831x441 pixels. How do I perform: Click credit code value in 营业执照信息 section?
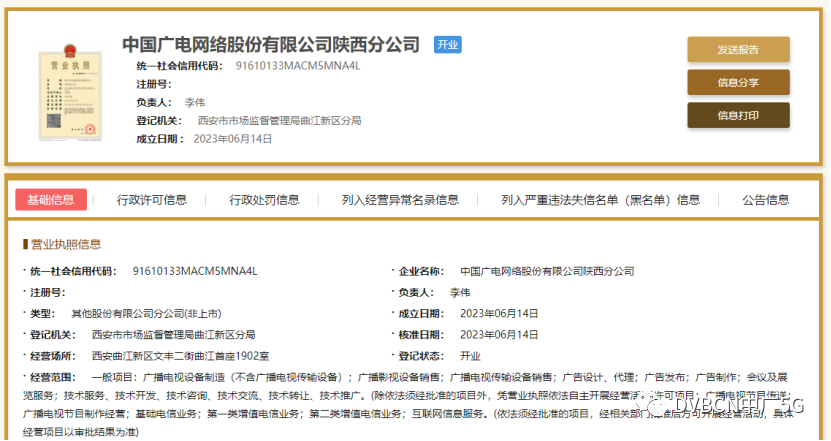[195, 271]
